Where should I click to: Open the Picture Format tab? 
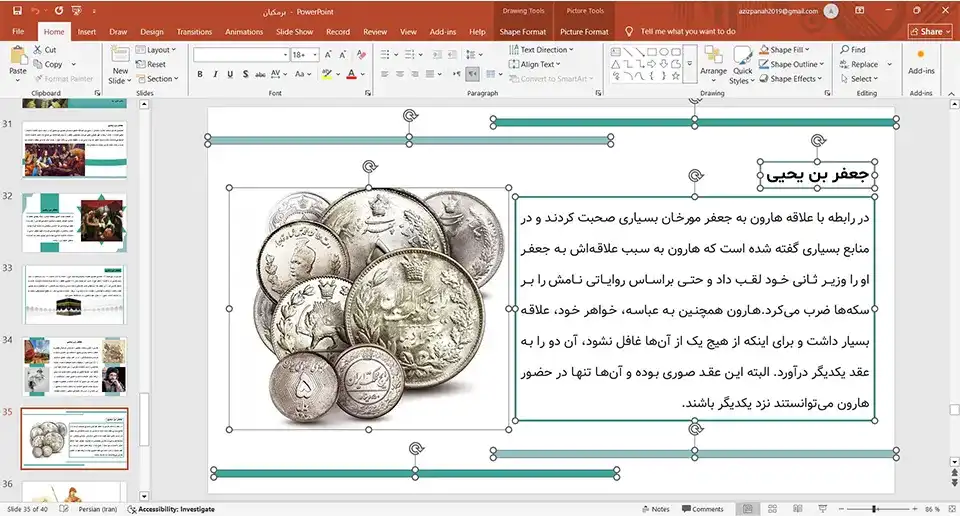[x=584, y=32]
